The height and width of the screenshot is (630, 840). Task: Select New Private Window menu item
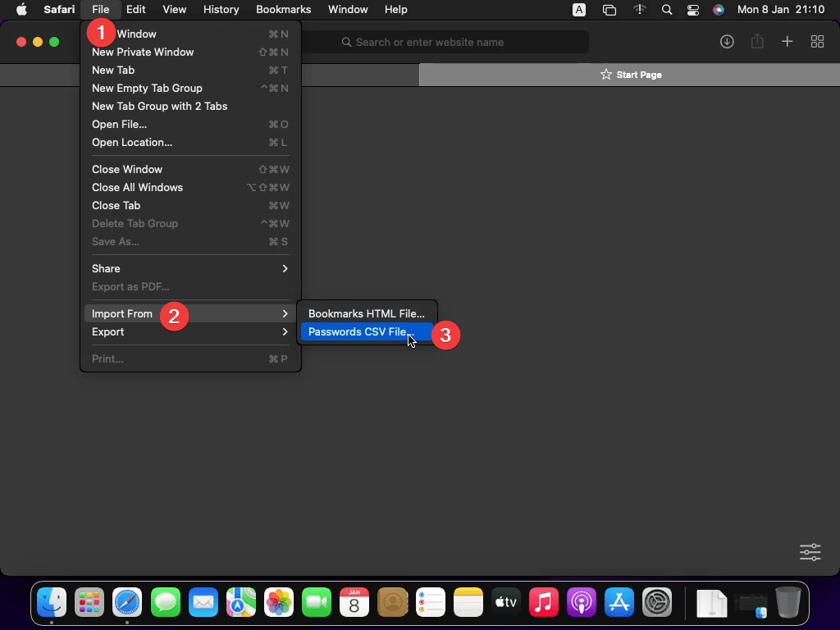coord(190,52)
